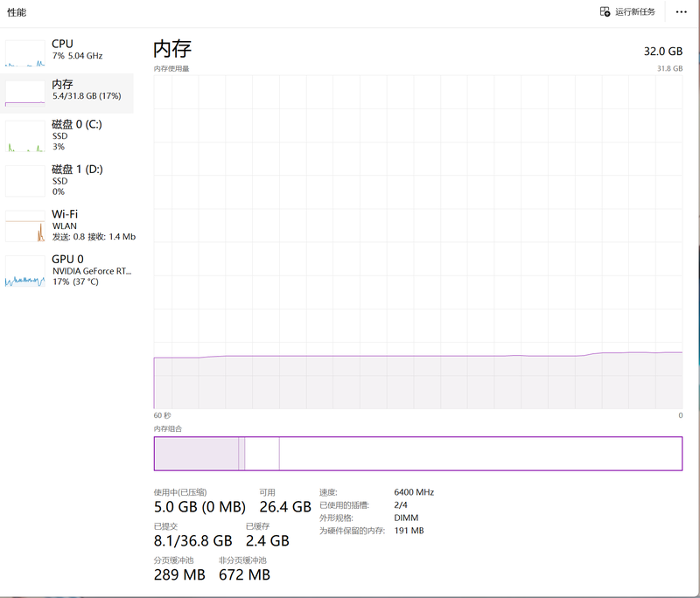The height and width of the screenshot is (598, 700).
Task: Click the paged pool value 289 MB
Action: tap(179, 574)
